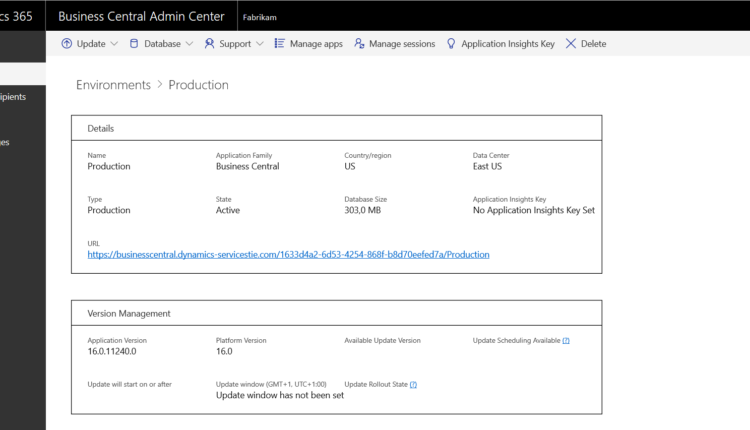
Task: Click the Delete X icon
Action: 571,44
